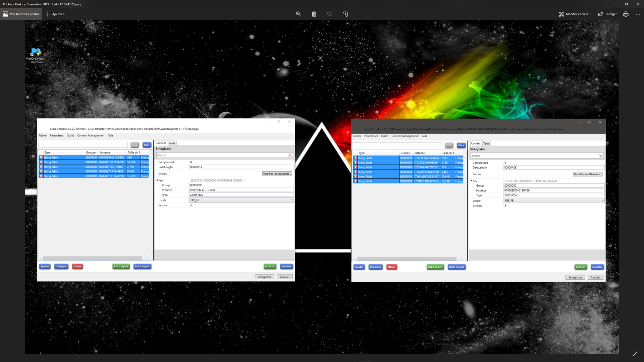The width and height of the screenshot is (644, 362).
Task: Select String Table row with instance 07024283E0491836
Action: point(408,163)
